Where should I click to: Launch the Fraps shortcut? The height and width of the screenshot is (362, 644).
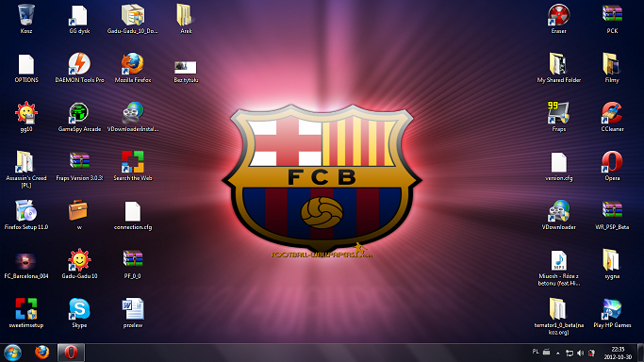[x=558, y=113]
